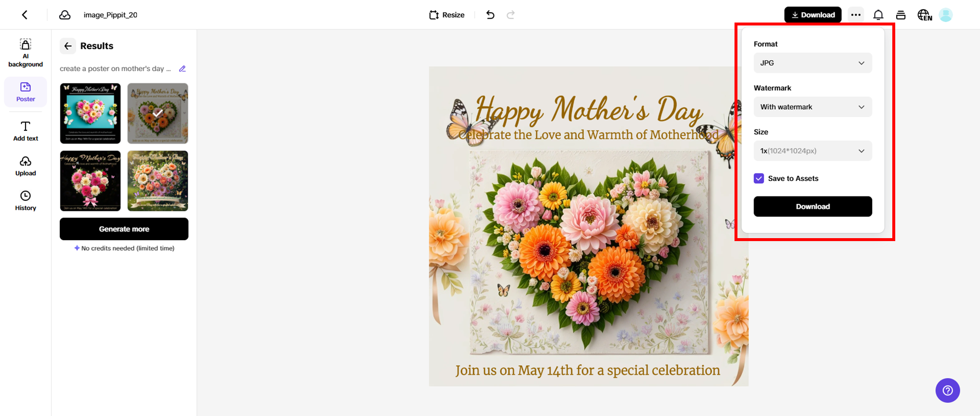Open the History panel
980x416 pixels.
tap(25, 201)
